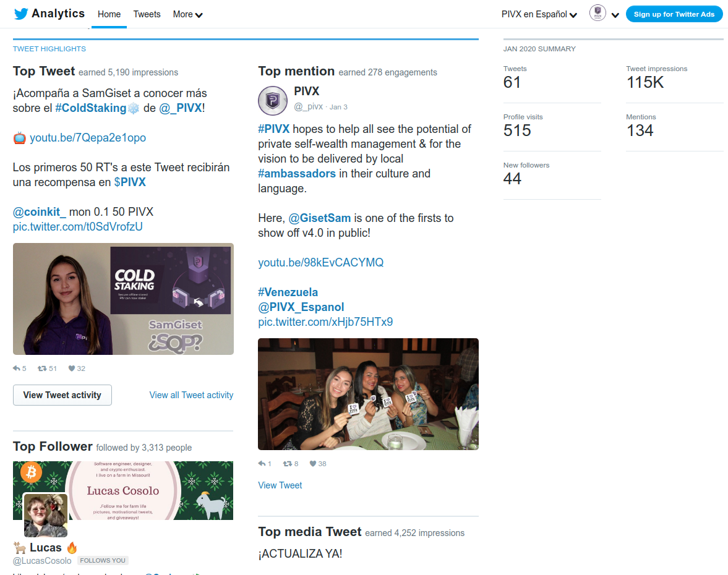Open the @coinkit_ mention link

click(40, 212)
